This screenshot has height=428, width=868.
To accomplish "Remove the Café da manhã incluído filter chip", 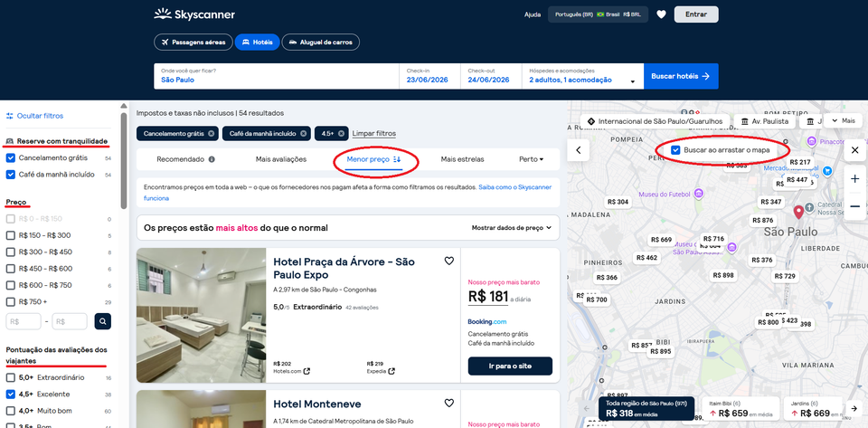I will [x=304, y=133].
